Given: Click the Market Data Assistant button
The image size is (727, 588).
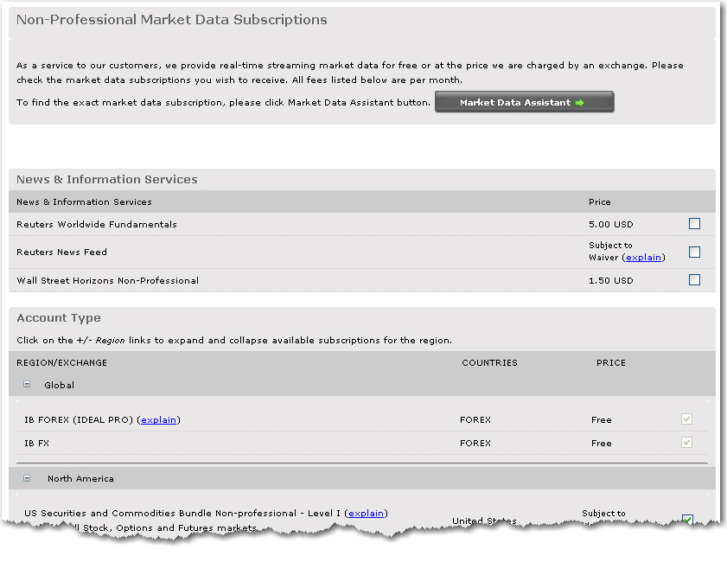Looking at the screenshot, I should 524,102.
